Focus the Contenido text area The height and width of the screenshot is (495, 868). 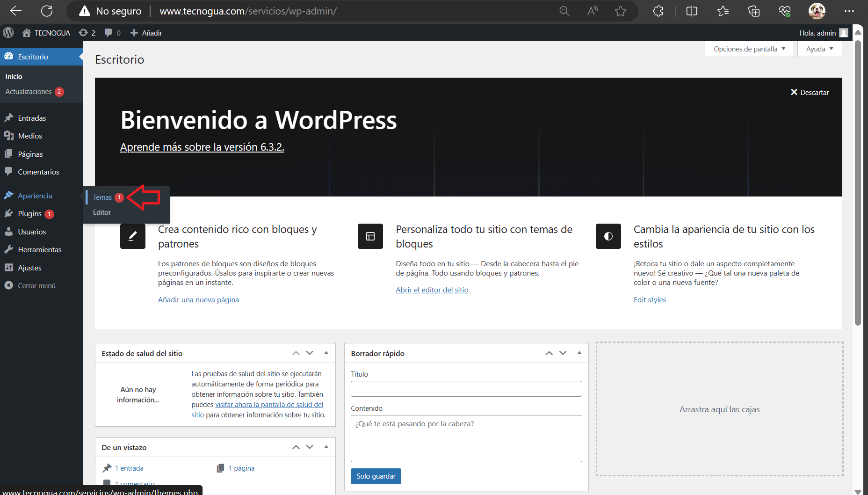coord(466,438)
